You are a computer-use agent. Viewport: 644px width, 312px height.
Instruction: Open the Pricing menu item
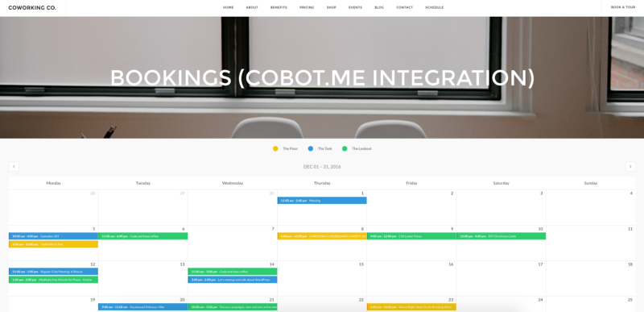coord(307,7)
